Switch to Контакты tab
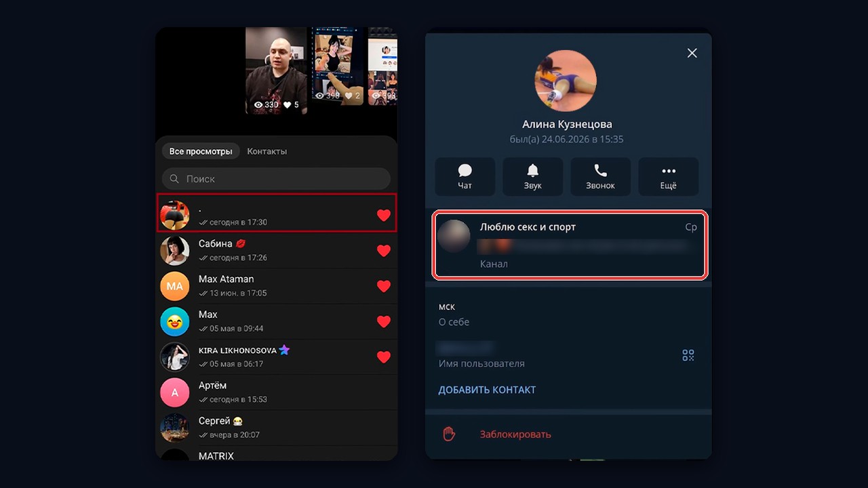This screenshot has height=488, width=868. pos(267,151)
